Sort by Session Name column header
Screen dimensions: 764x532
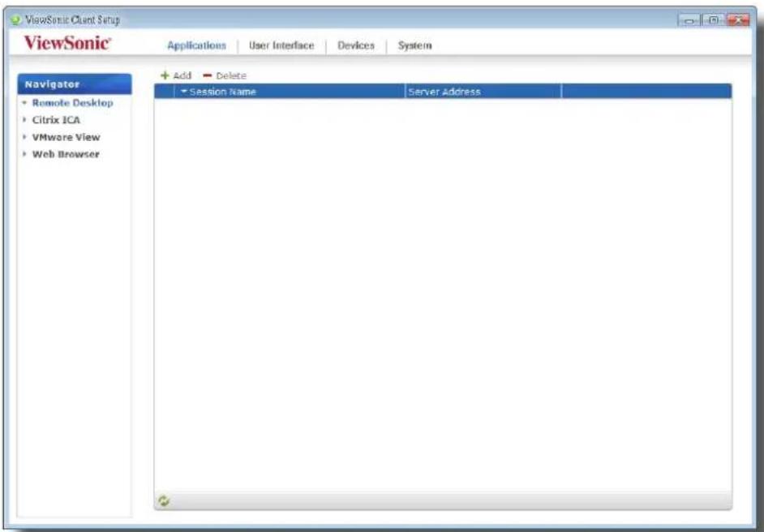coord(290,92)
